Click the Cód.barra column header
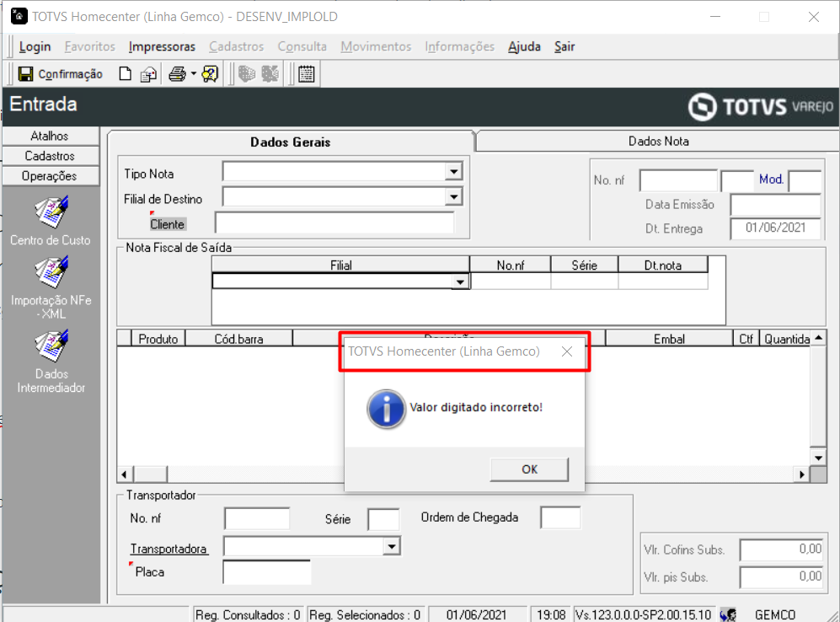This screenshot has width=840, height=622. [239, 339]
